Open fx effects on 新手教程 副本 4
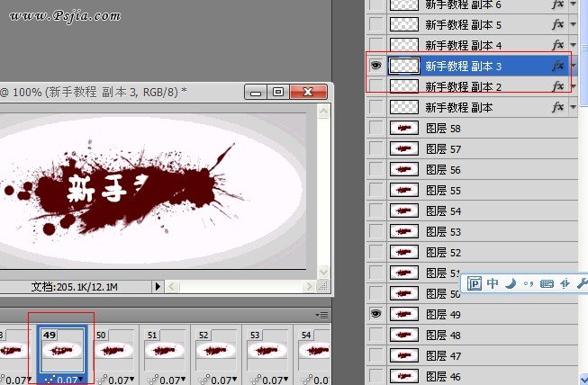This screenshot has width=588, height=385. tap(557, 45)
